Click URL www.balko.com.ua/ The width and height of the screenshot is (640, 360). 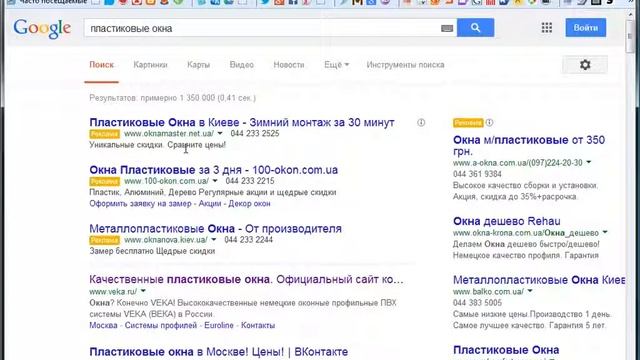tap(489, 291)
